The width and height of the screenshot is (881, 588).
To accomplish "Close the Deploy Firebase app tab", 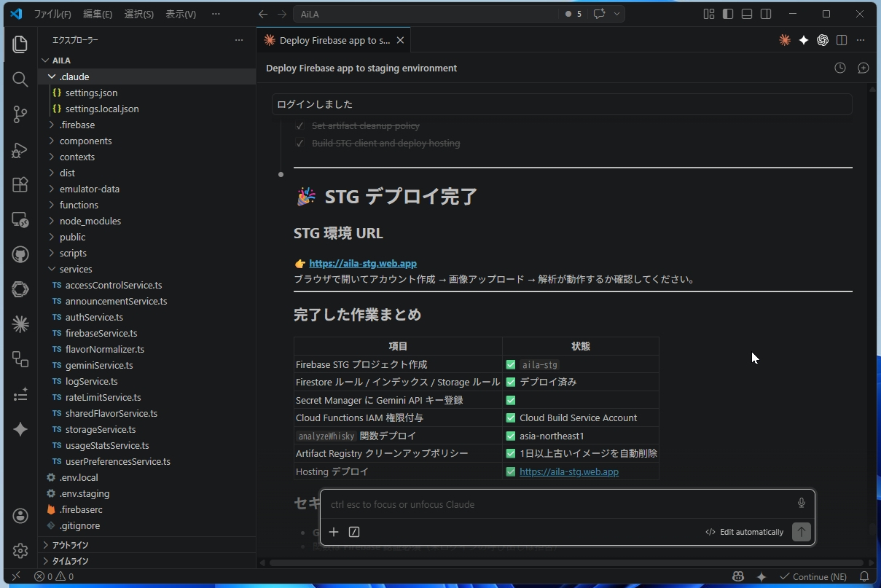I will point(400,41).
